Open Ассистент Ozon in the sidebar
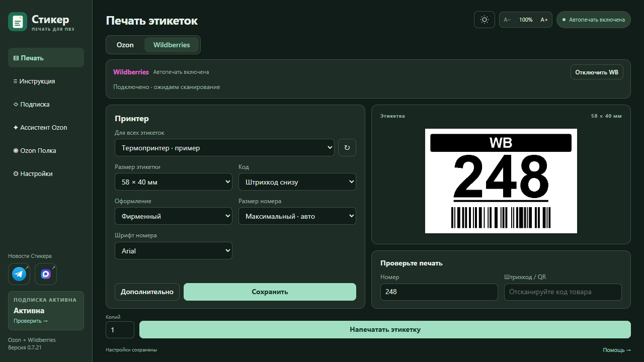This screenshot has height=362, width=644. (46, 127)
